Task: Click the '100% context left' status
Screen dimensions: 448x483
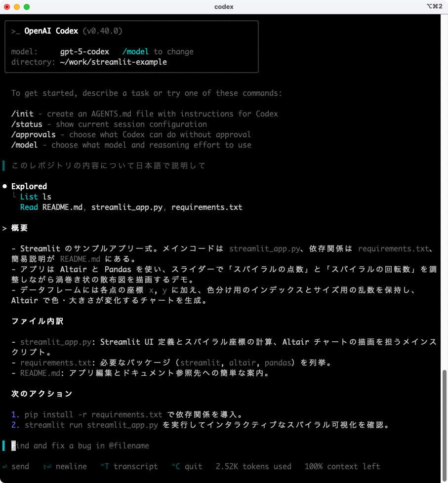Action: (342, 466)
